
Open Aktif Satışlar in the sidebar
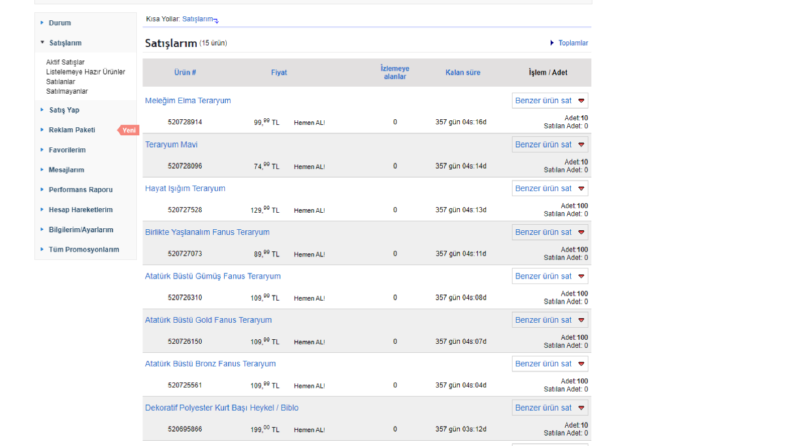(65, 62)
